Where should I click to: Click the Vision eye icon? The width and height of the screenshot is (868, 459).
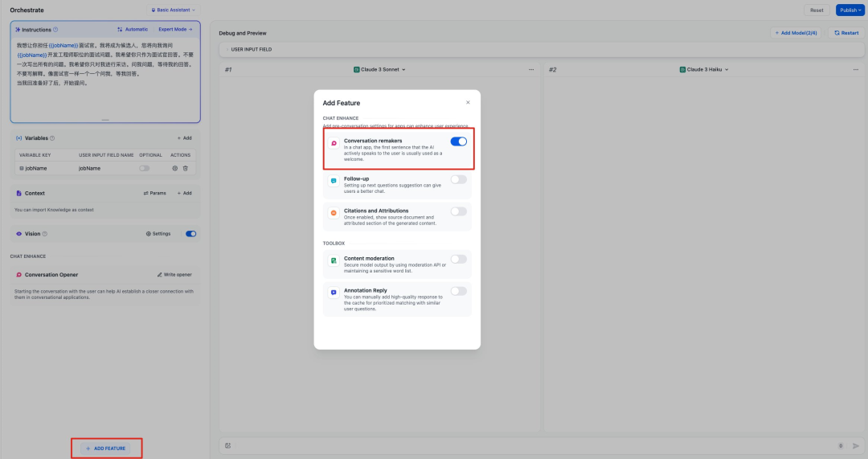pos(18,234)
